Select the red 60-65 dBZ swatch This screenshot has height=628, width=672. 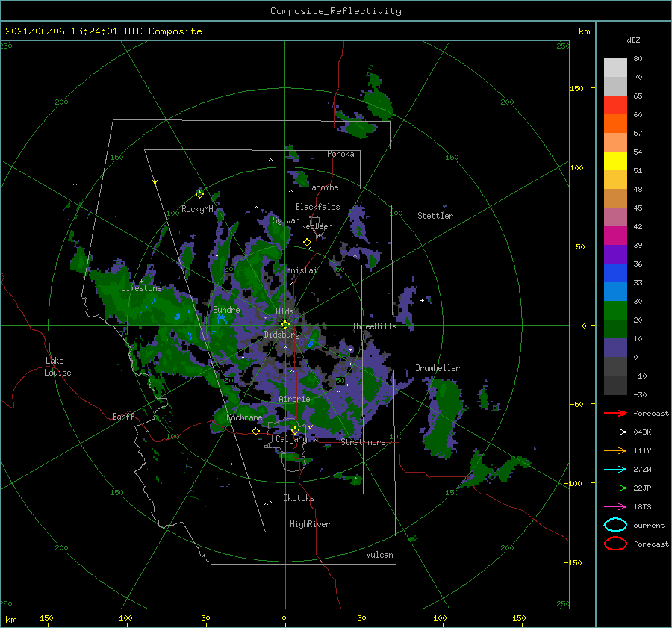click(615, 105)
